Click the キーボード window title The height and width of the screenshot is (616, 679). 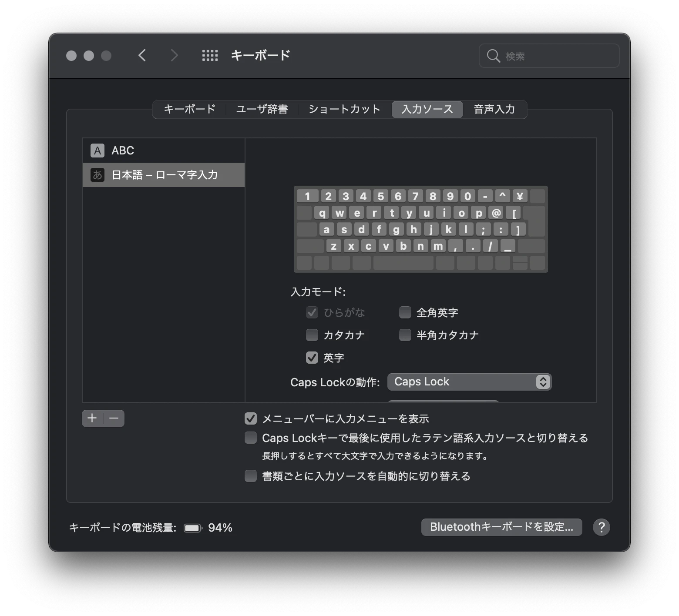260,55
